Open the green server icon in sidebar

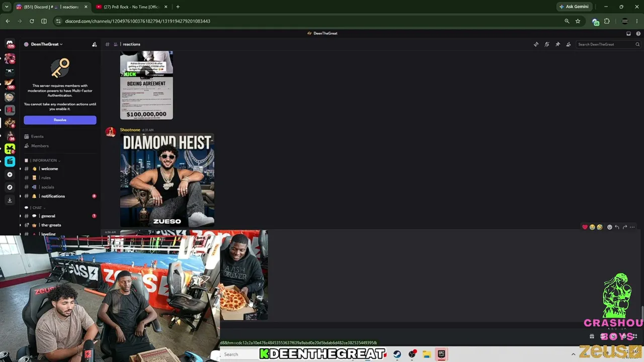(10, 148)
